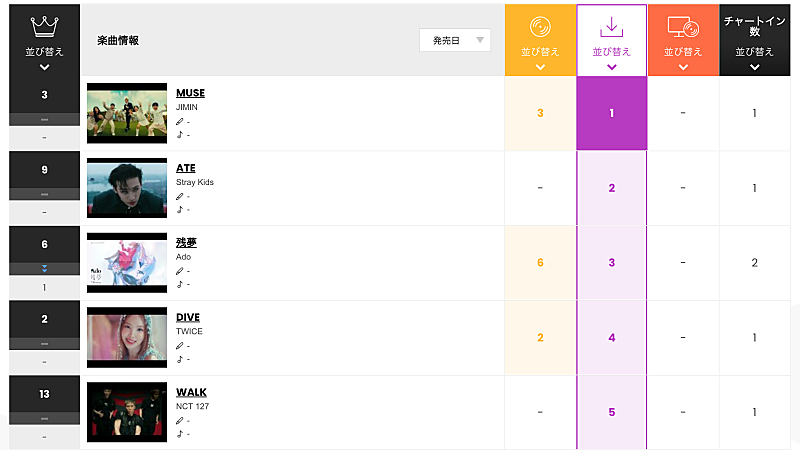Click the purple download chart icon
The height and width of the screenshot is (450, 800).
(612, 26)
